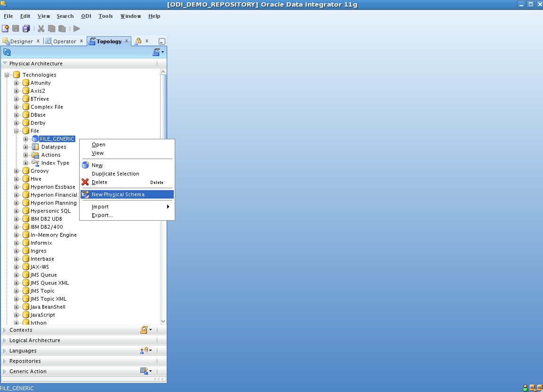
Task: Click the Copy toolbar icon
Action: 52,28
